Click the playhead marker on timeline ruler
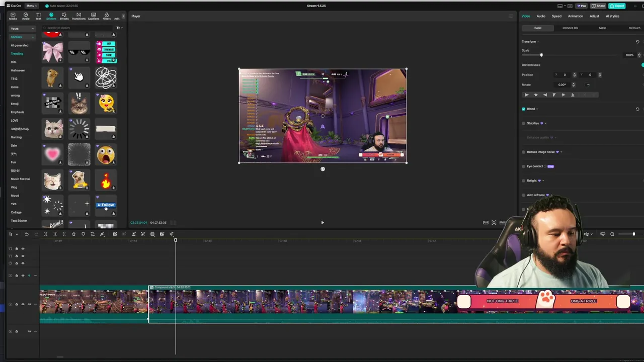The width and height of the screenshot is (644, 362). (x=176, y=240)
